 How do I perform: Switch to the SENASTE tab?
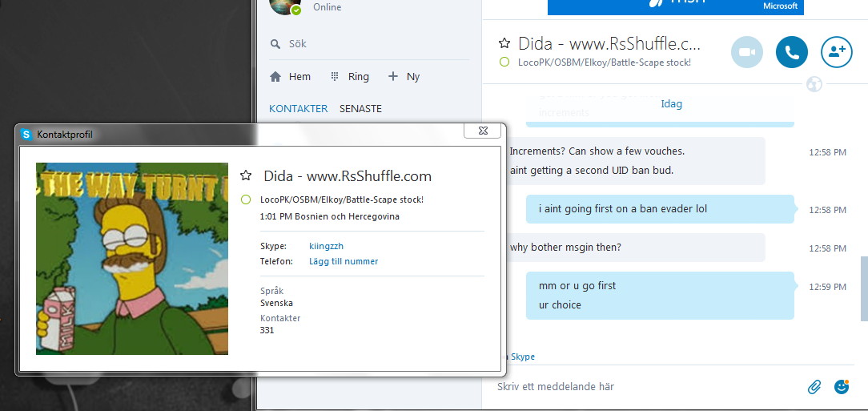pyautogui.click(x=361, y=109)
